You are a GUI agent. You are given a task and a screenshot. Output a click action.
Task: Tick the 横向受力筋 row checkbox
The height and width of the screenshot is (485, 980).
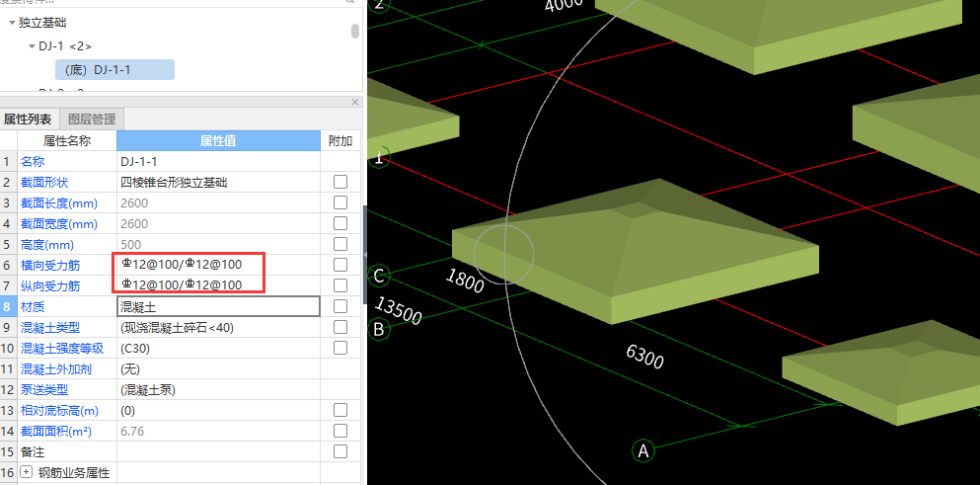pos(340,265)
